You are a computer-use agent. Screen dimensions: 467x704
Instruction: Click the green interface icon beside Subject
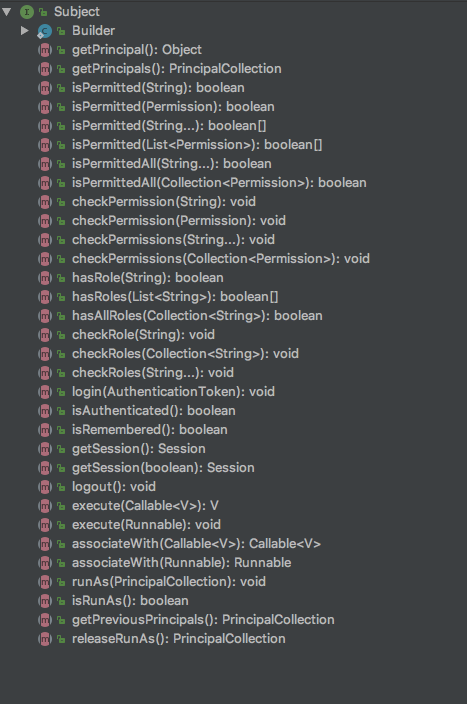click(x=27, y=12)
